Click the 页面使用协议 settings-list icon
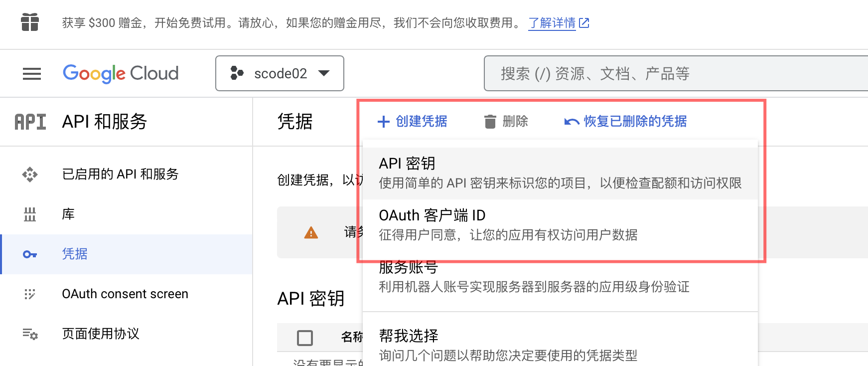The width and height of the screenshot is (868, 366). click(x=30, y=334)
